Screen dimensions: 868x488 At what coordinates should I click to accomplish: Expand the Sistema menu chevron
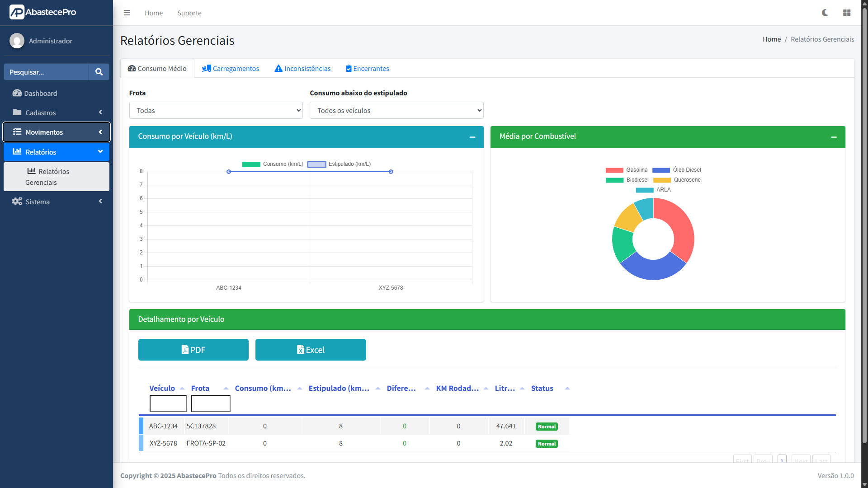pos(100,202)
